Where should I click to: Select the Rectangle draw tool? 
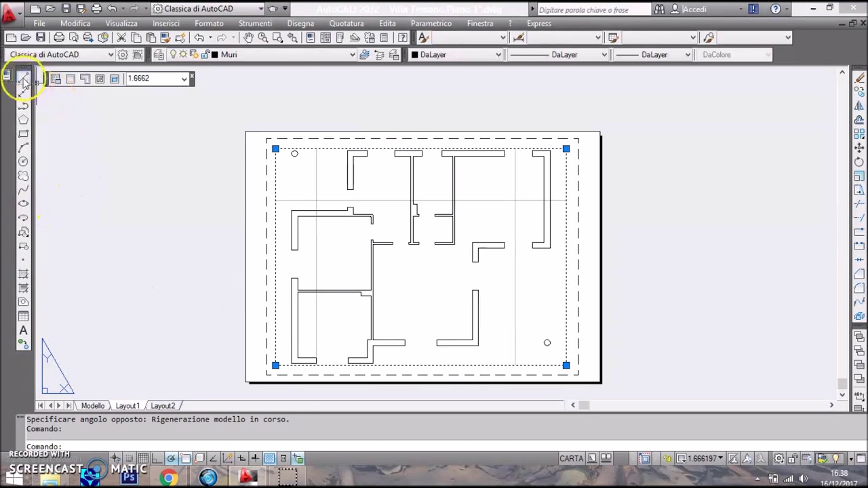[x=23, y=134]
